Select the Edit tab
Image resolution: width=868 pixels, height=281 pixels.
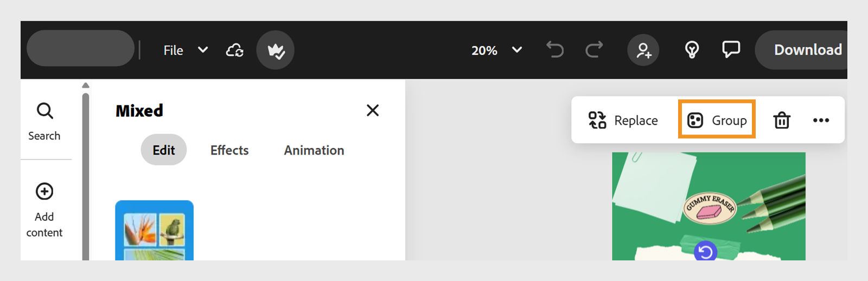pyautogui.click(x=164, y=150)
